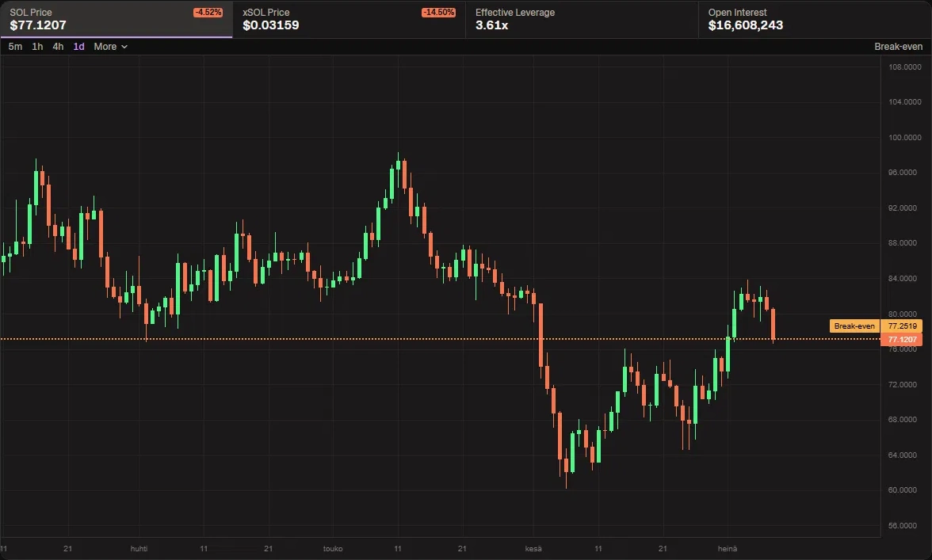This screenshot has width=932, height=560.
Task: Switch chart to 1h interval
Action: [x=37, y=46]
